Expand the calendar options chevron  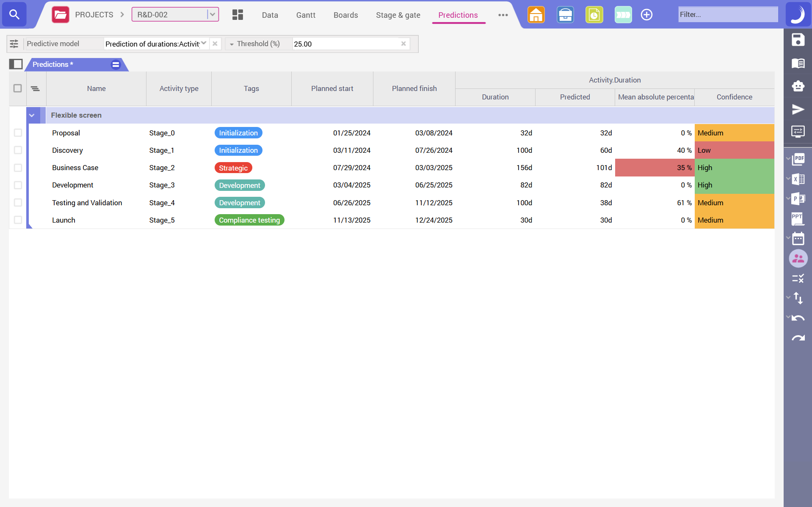pos(788,238)
